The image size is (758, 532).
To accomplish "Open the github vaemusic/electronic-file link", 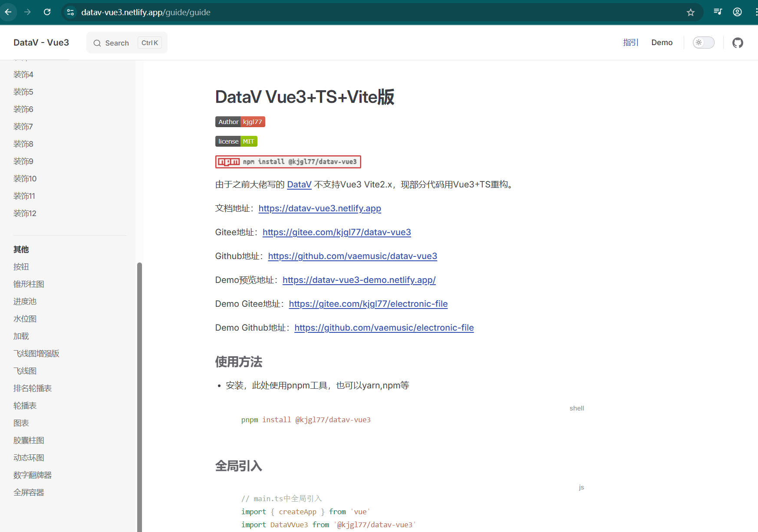I will (384, 328).
